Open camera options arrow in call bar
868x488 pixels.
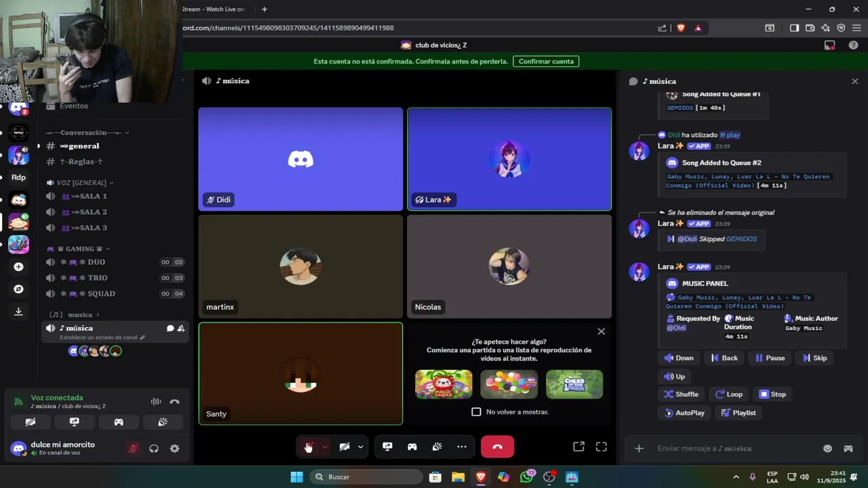click(361, 447)
